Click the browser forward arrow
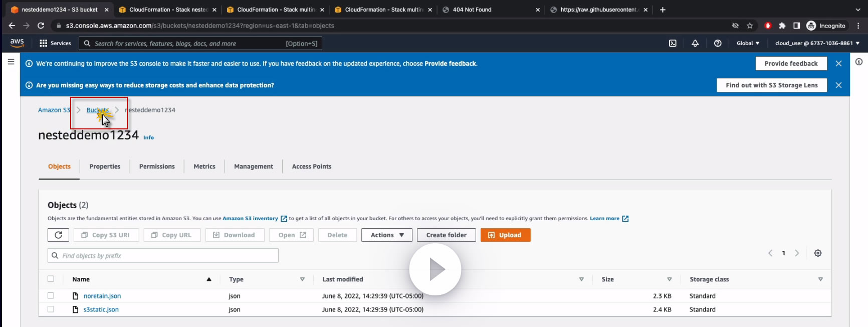868x327 pixels. click(x=26, y=26)
